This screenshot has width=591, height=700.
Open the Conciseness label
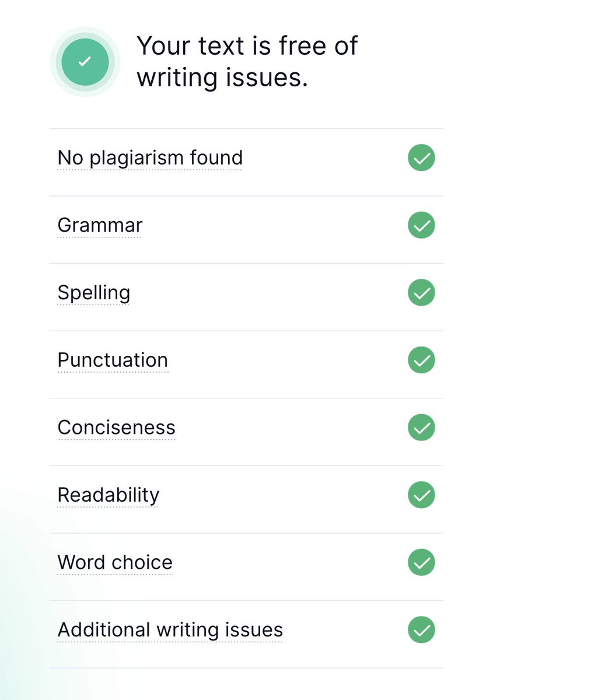pyautogui.click(x=116, y=428)
